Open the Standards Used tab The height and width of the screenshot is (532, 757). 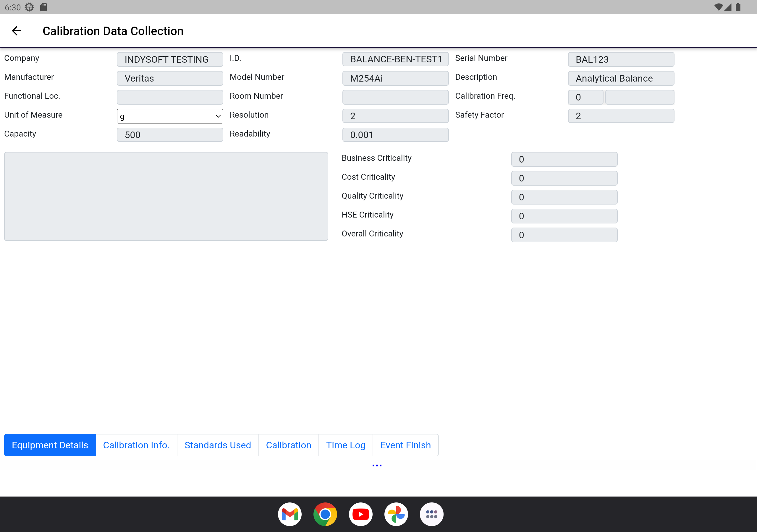pos(218,445)
